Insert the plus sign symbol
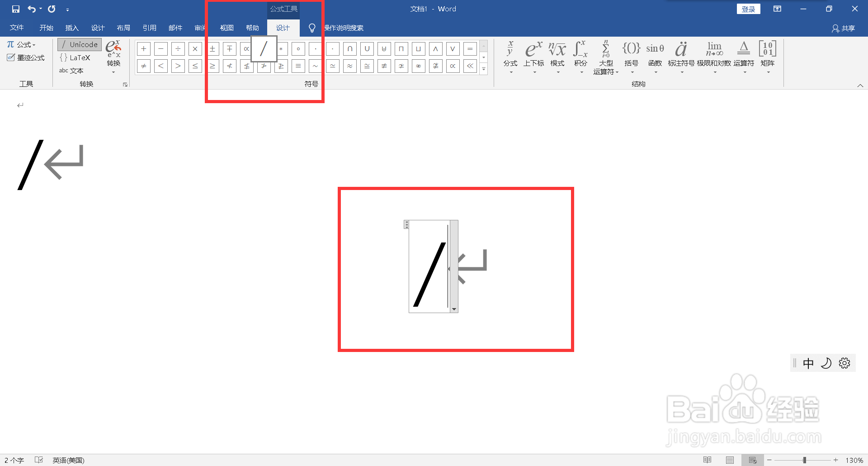The width and height of the screenshot is (868, 466). 144,49
